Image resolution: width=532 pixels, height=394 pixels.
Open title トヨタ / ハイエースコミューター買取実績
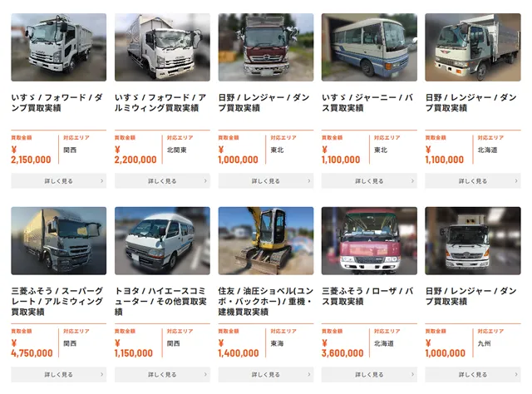coord(160,302)
